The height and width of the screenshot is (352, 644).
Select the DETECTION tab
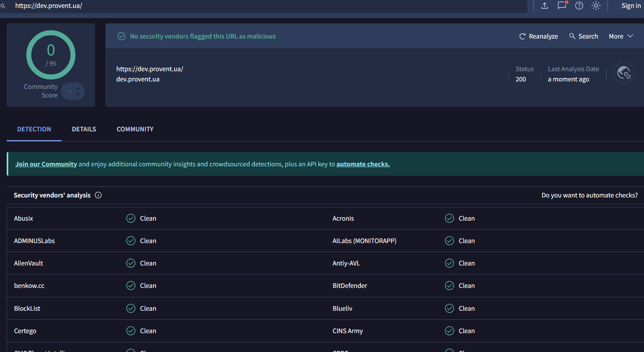coord(34,129)
